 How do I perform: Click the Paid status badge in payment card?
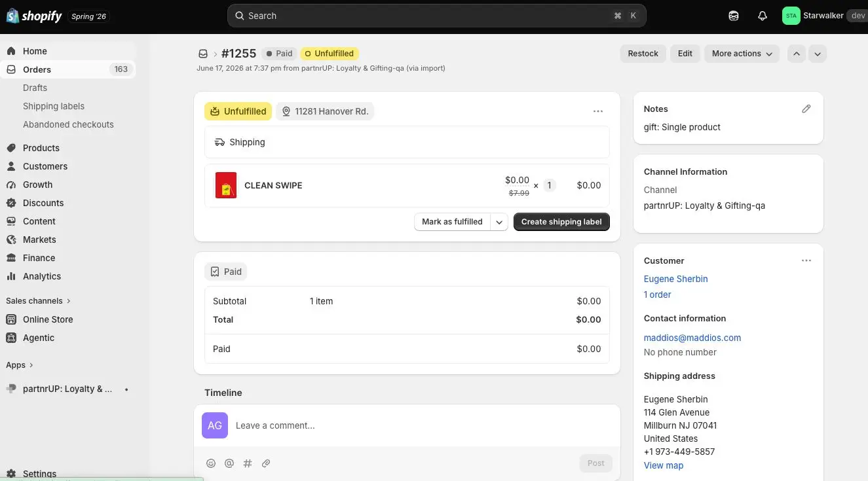pyautogui.click(x=225, y=272)
